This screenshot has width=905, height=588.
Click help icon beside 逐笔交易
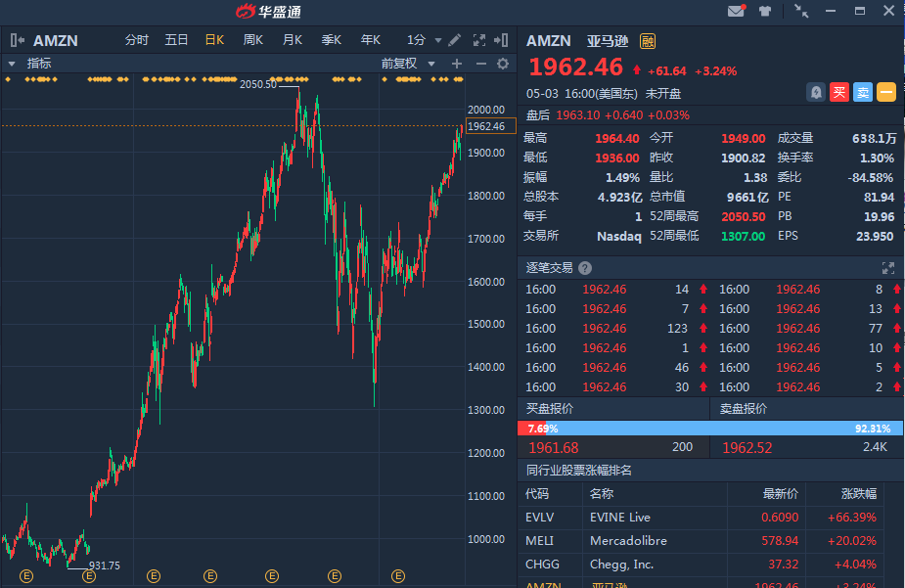click(585, 267)
